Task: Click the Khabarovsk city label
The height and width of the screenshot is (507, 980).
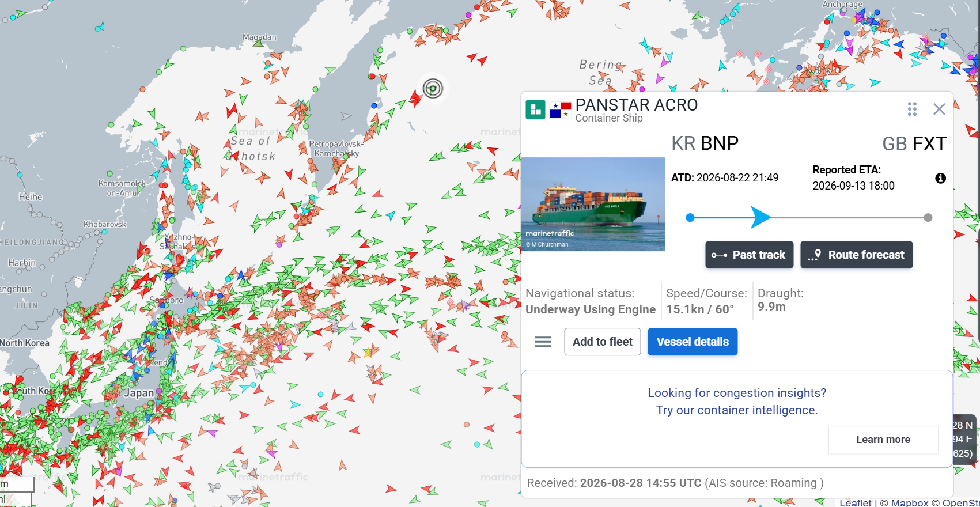Action: click(x=105, y=224)
